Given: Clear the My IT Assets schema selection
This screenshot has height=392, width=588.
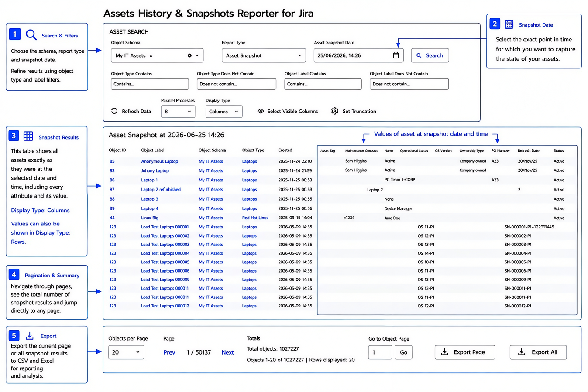Looking at the screenshot, I should (189, 55).
